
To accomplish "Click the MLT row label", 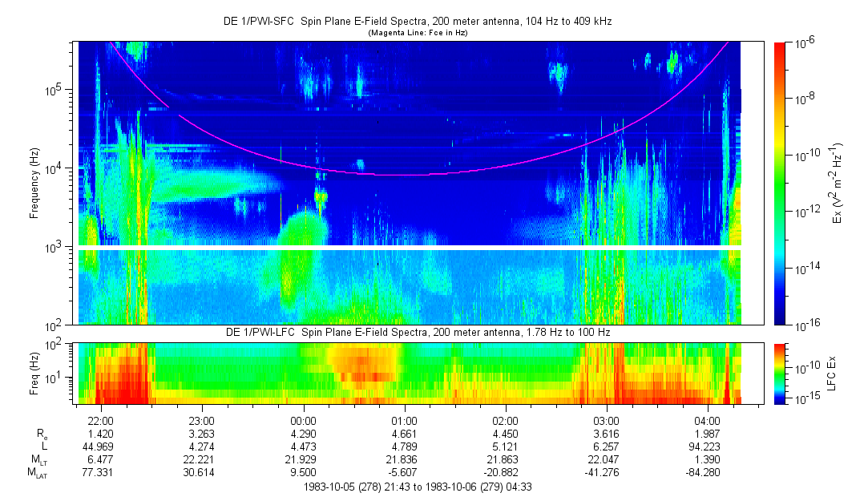I will pyautogui.click(x=39, y=460).
